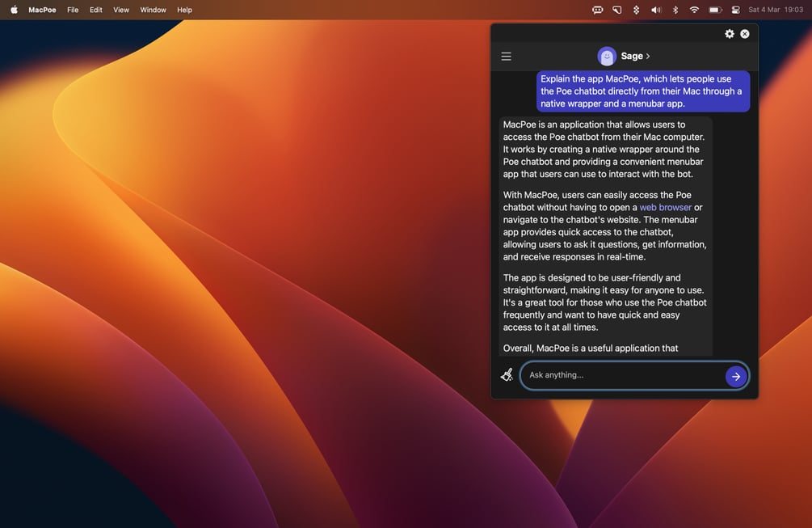Viewport: 812px width, 528px height.
Task: Open MacPoe settings gear icon
Action: click(729, 34)
